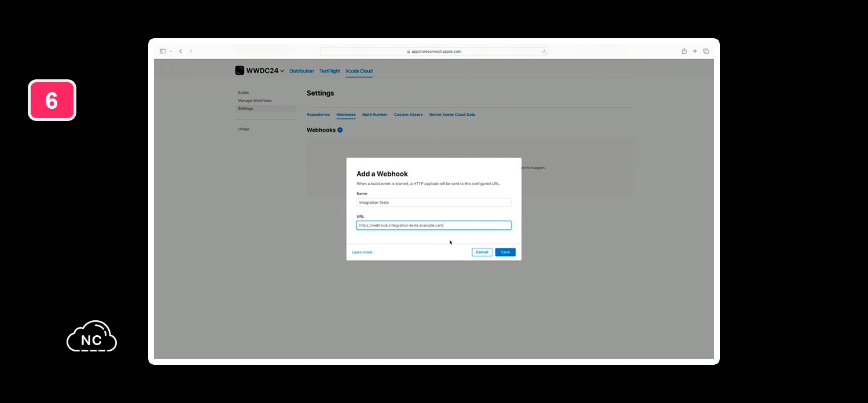Click the blue add webhook plus icon
The image size is (868, 403).
340,130
